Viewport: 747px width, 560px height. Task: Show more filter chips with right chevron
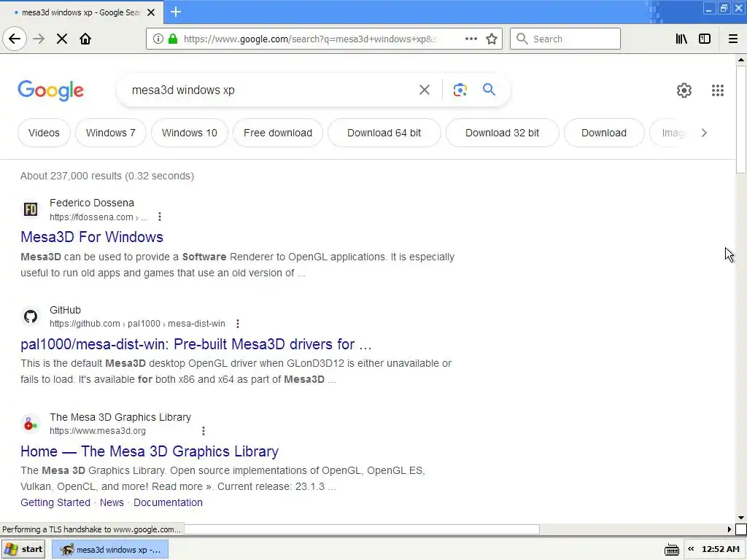point(704,133)
